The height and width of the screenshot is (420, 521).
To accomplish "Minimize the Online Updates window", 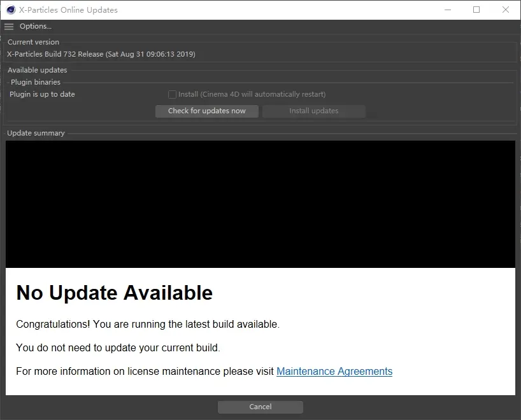I will click(x=446, y=10).
